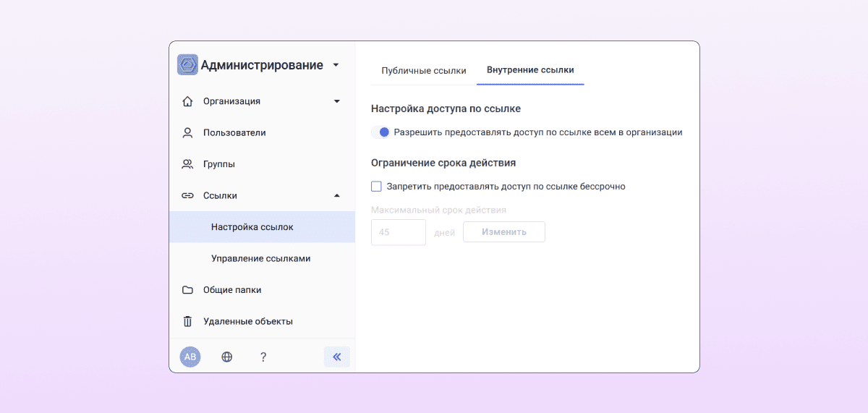The image size is (868, 413).
Task: Click the home icon next to Организация
Action: click(187, 101)
